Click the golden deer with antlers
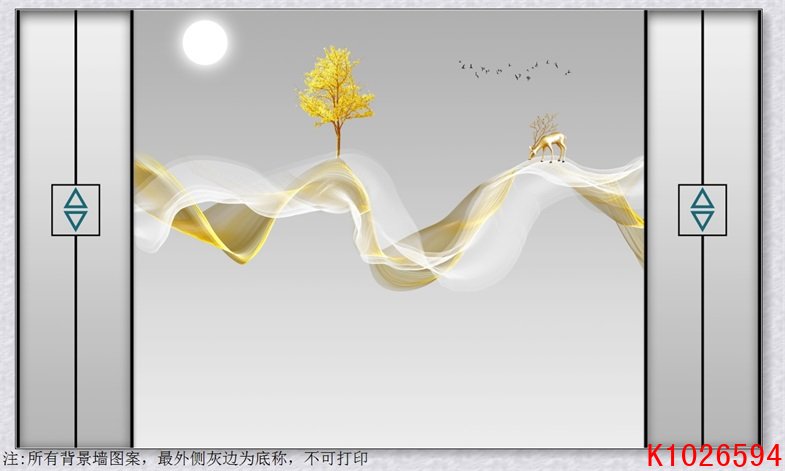Screen dimensions: 785x471 547,139
